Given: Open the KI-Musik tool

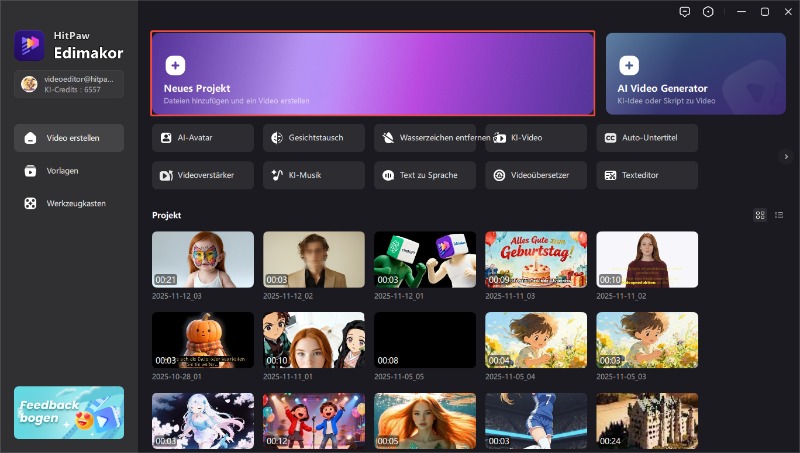Looking at the screenshot, I should (314, 175).
